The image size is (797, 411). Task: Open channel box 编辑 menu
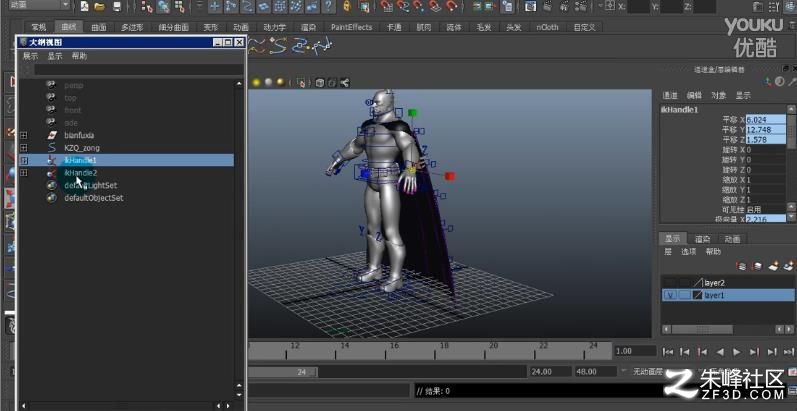coord(694,96)
